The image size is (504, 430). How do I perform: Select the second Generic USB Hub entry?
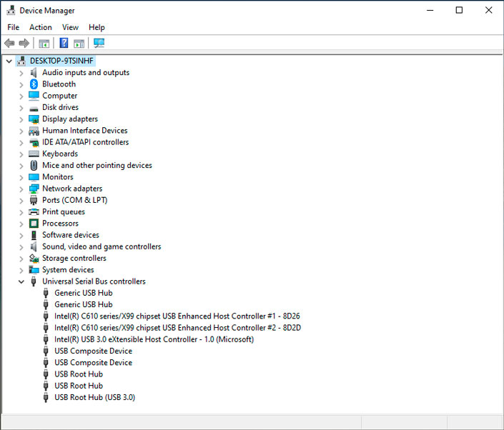point(83,304)
